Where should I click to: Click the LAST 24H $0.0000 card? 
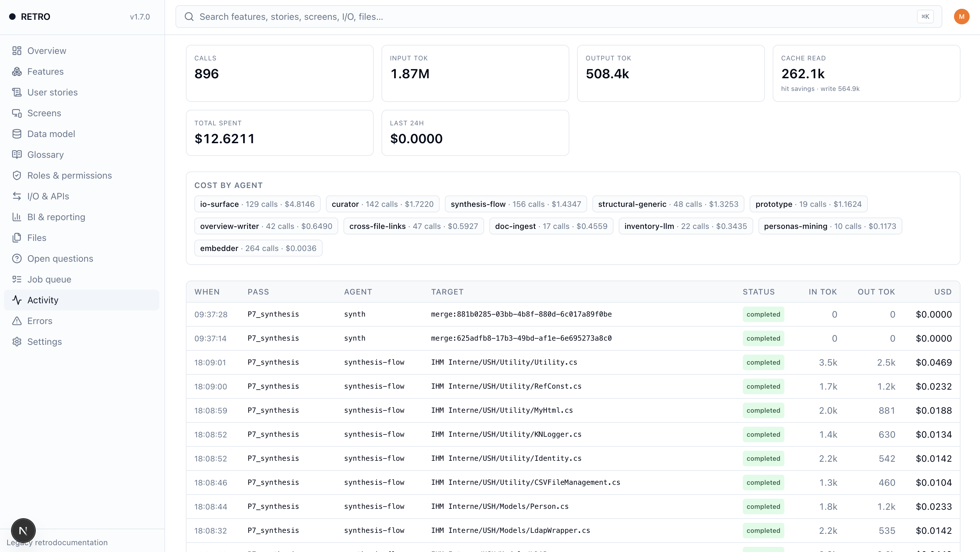[x=475, y=133]
